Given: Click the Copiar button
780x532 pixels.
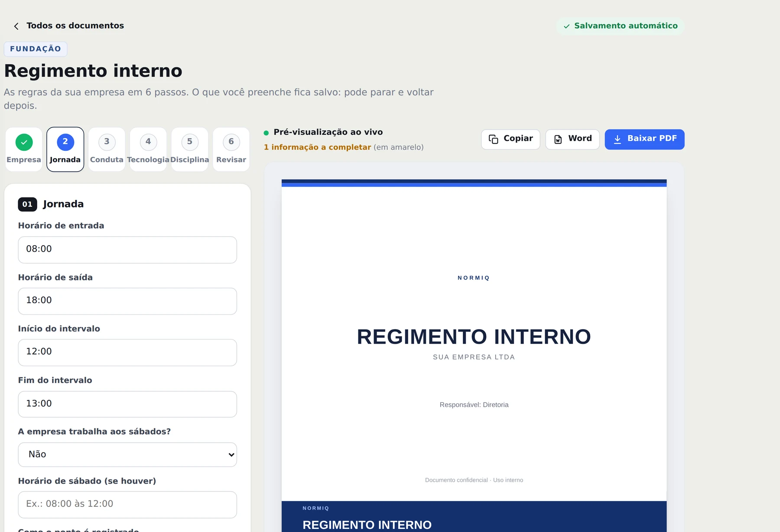Looking at the screenshot, I should click(x=510, y=139).
